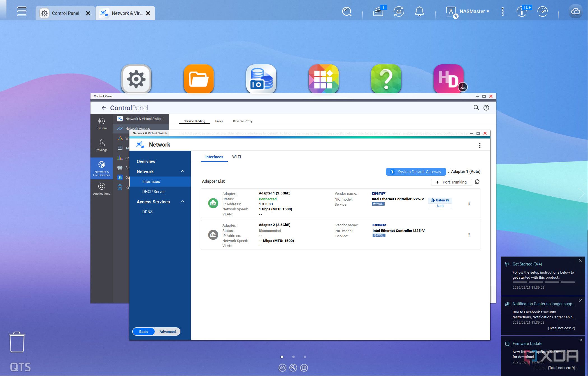
Task: Launch Help Center question mark desktop icon
Action: [x=386, y=79]
